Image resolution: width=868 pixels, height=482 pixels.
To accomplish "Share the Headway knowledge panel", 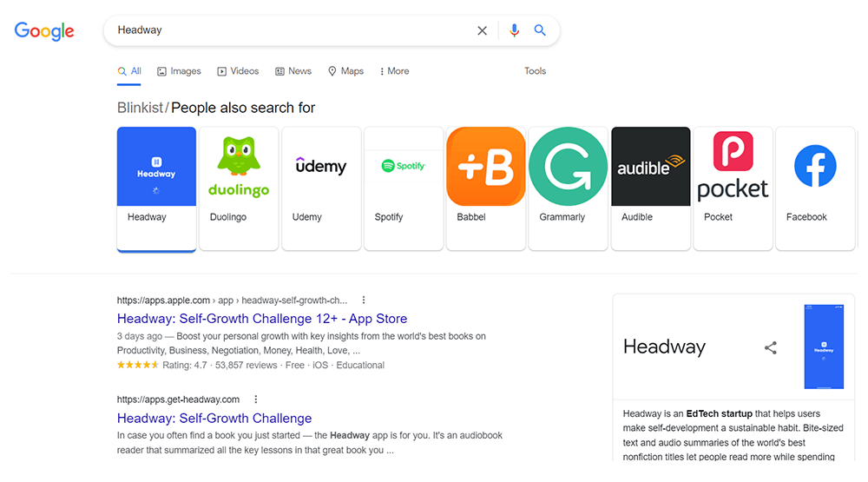I will 771,347.
